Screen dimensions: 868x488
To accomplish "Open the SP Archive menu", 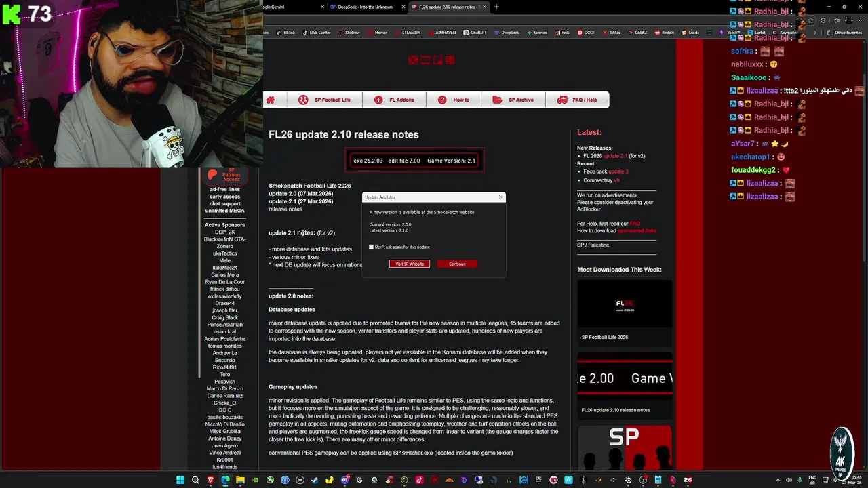I will point(513,100).
